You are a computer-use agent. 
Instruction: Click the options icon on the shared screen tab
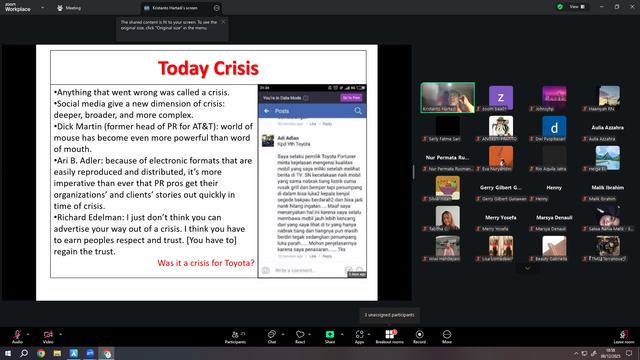coord(216,8)
